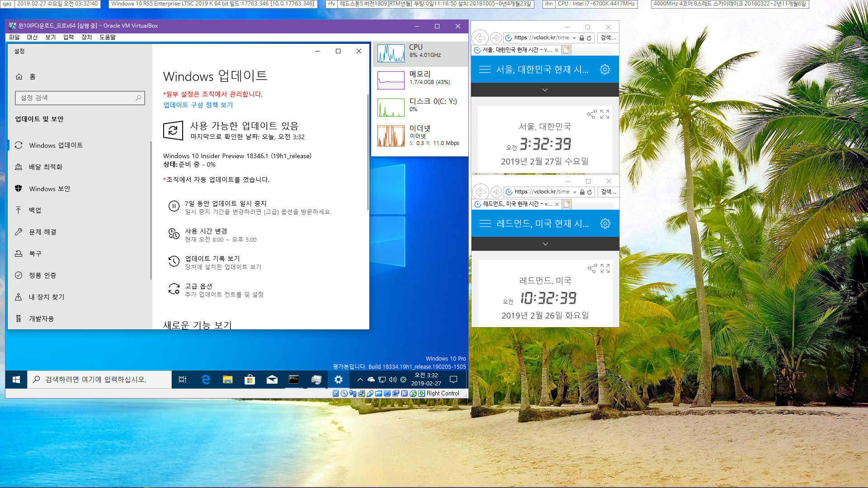Open address dropdown in Seoul browser
Screen dimensions: 868x488
tap(574, 38)
